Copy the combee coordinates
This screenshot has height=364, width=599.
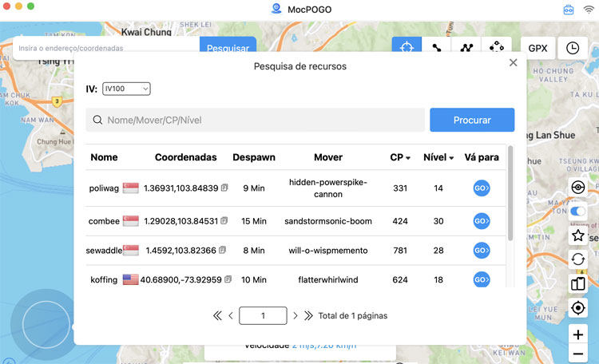pyautogui.click(x=224, y=221)
